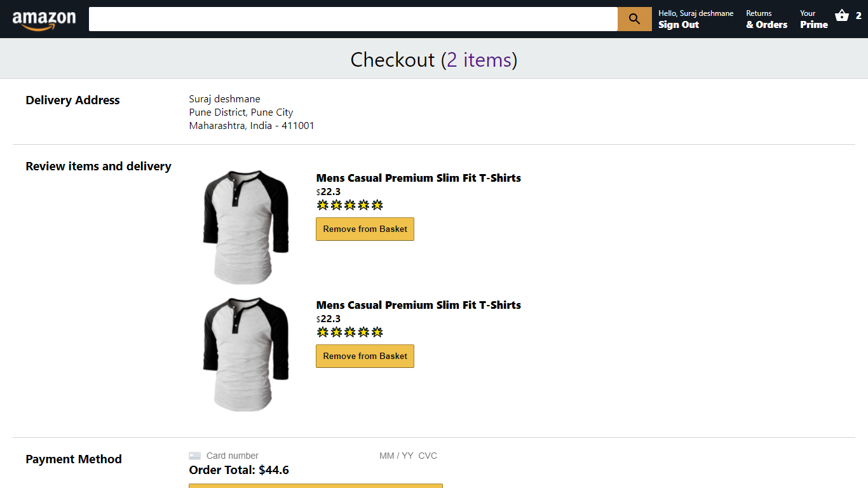Click the Amazon logo
Image resolution: width=868 pixels, height=488 pixels.
[44, 20]
